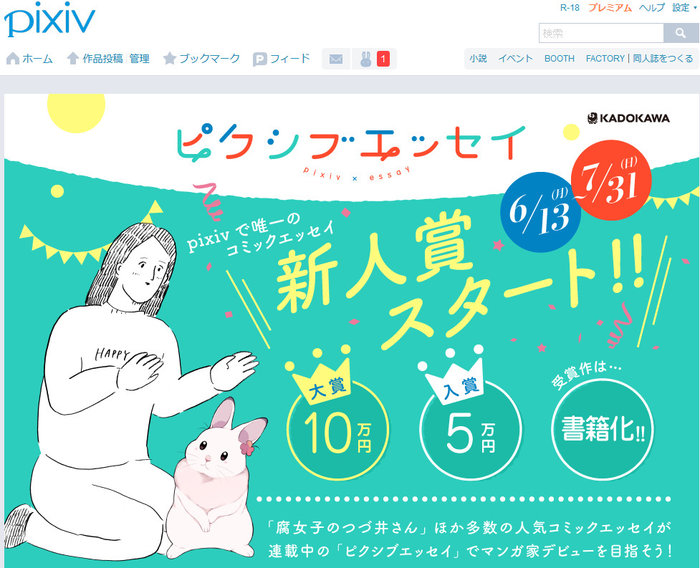The image size is (700, 568).
Task: Click the bookmark star icon
Action: (x=169, y=58)
